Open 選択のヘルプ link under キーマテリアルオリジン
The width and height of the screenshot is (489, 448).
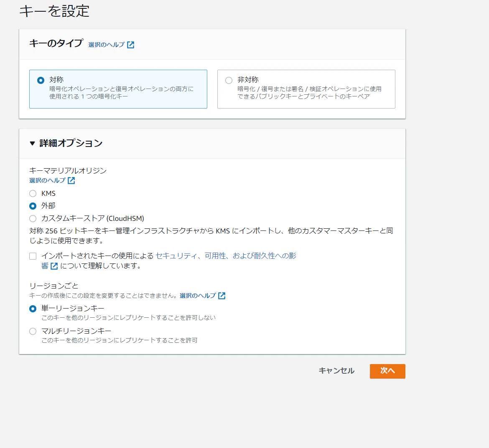[47, 180]
